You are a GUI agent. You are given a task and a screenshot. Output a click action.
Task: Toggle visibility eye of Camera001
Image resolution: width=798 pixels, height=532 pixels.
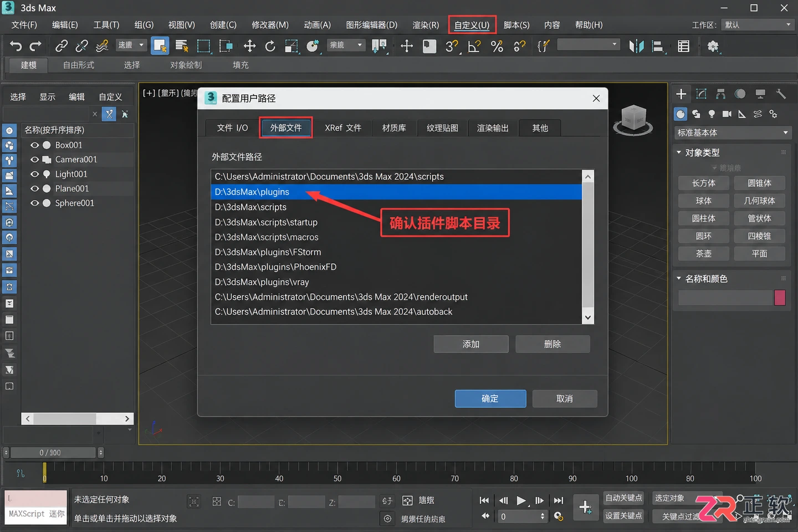(x=35, y=160)
